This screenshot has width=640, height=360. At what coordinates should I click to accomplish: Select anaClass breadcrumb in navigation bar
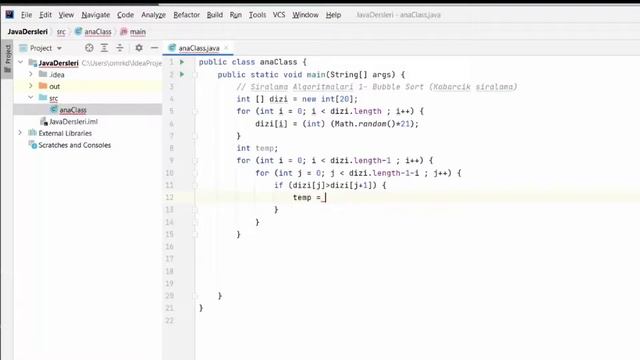click(x=93, y=31)
